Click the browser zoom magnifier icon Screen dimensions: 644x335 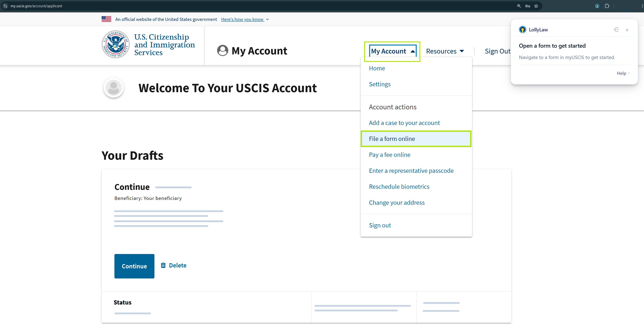519,6
